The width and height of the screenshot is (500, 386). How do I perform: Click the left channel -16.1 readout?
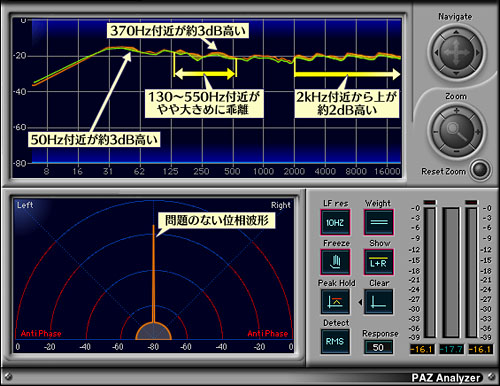click(x=422, y=349)
